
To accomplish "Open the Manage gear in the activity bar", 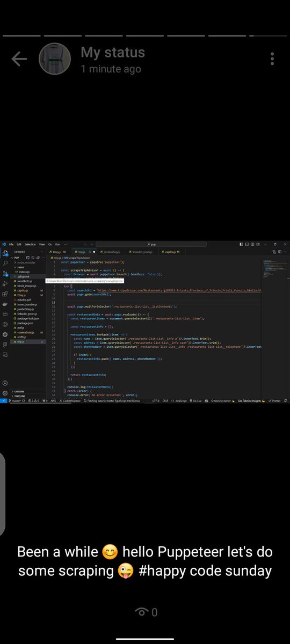I will (x=5, y=393).
